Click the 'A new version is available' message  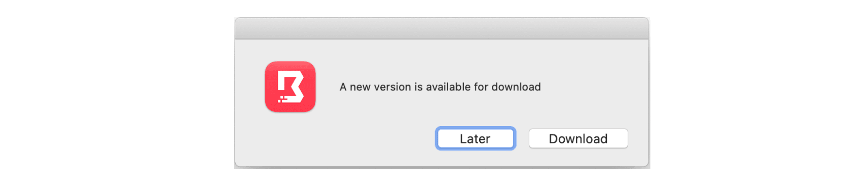440,87
